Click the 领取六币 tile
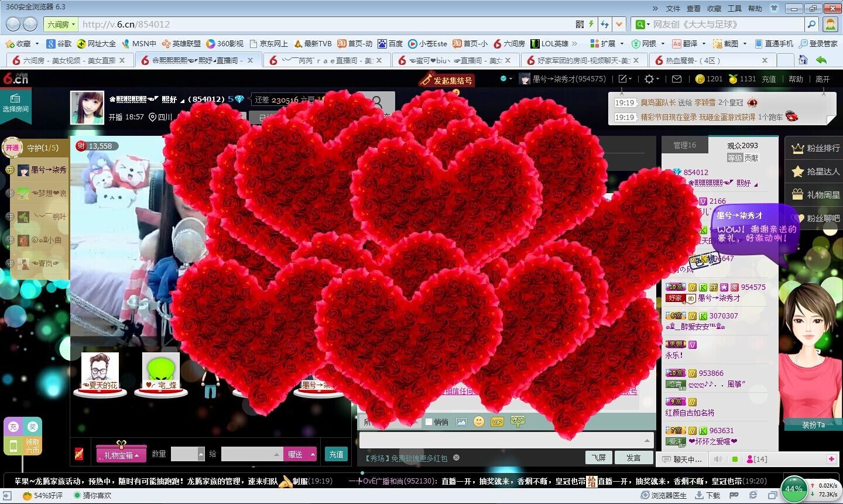 (x=32, y=446)
